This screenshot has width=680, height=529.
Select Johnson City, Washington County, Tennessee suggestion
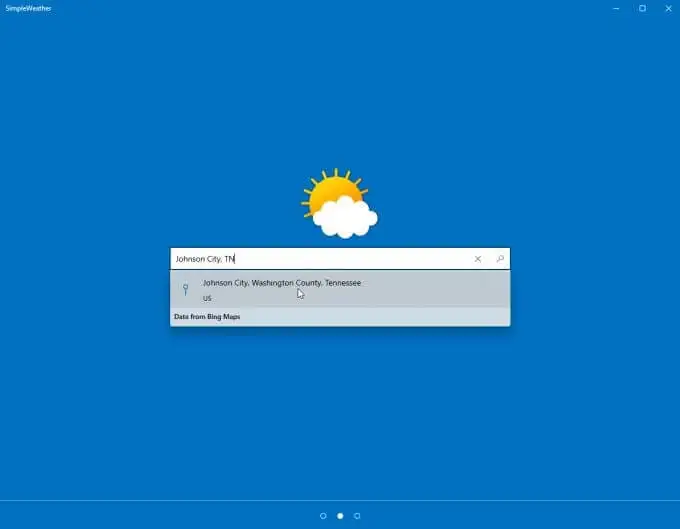click(x=340, y=289)
